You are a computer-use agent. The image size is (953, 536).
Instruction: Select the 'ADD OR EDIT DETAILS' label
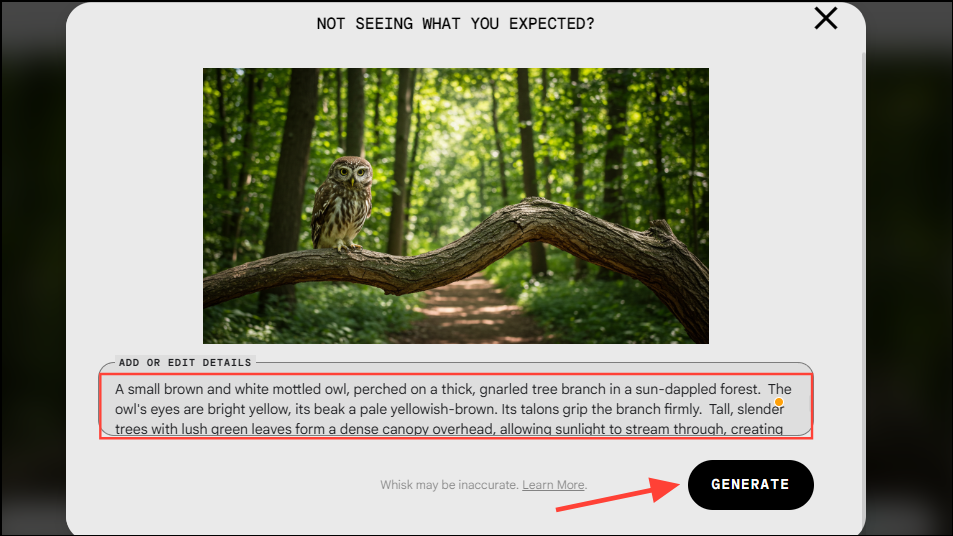pos(185,362)
